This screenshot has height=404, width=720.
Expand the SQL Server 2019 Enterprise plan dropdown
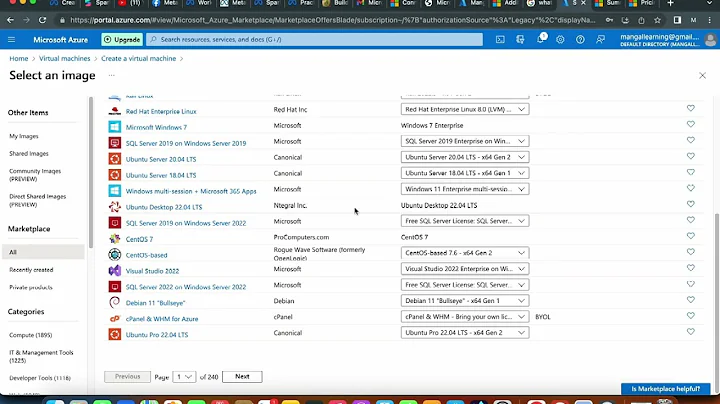[x=465, y=141]
